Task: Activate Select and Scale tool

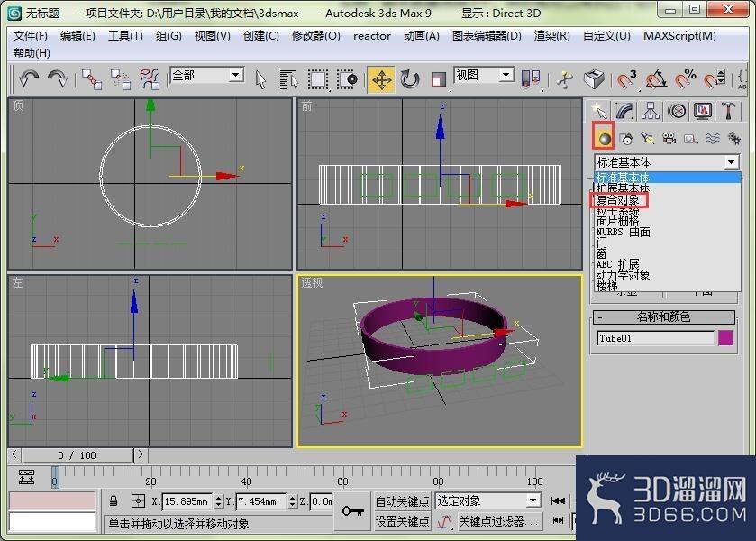Action: point(438,79)
